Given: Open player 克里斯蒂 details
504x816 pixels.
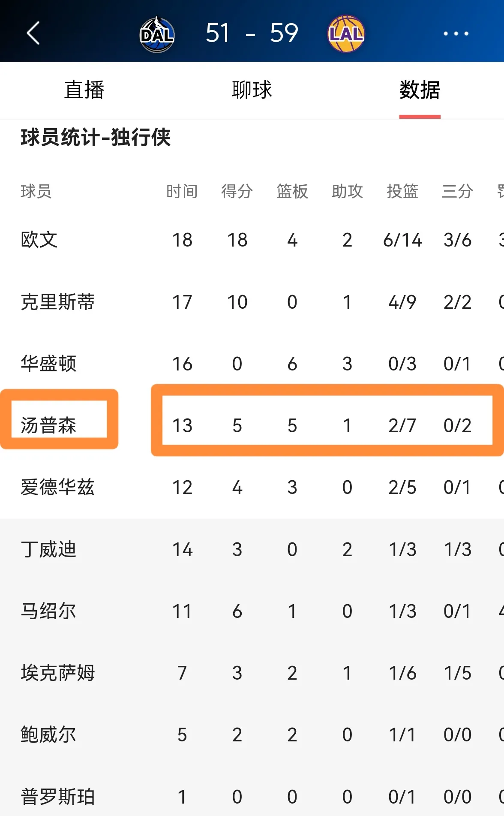Looking at the screenshot, I should click(x=57, y=302).
